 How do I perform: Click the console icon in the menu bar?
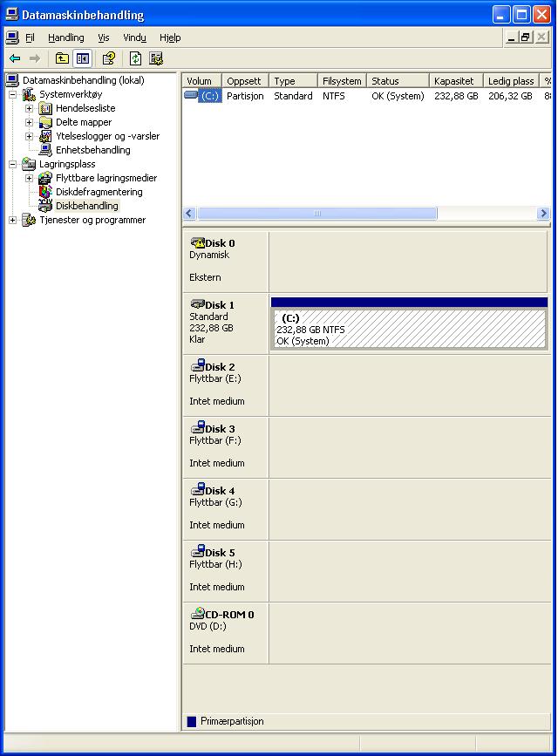12,37
